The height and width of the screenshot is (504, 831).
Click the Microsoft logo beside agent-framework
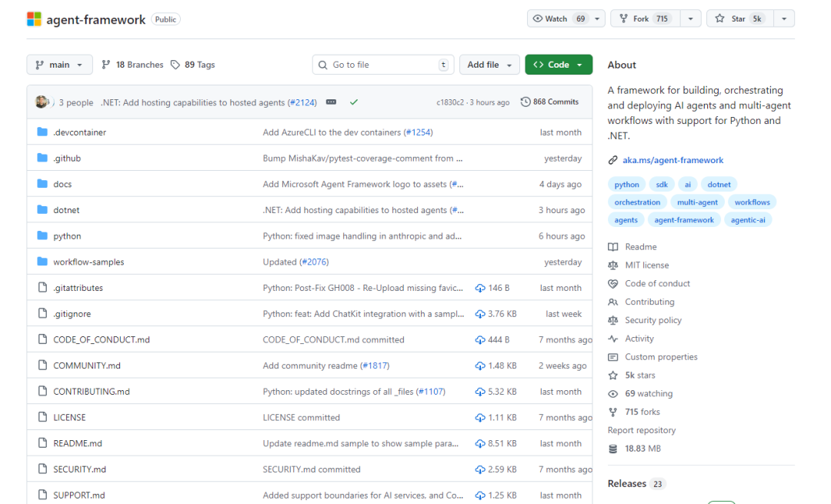click(x=35, y=19)
